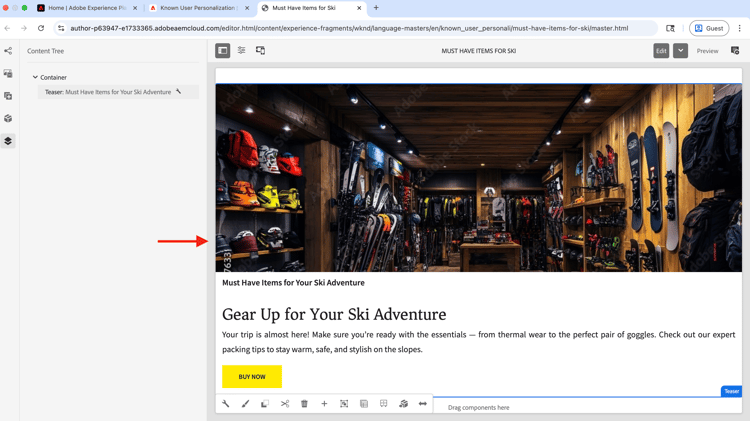Click the wrench icon on Teaser tree row

click(178, 91)
